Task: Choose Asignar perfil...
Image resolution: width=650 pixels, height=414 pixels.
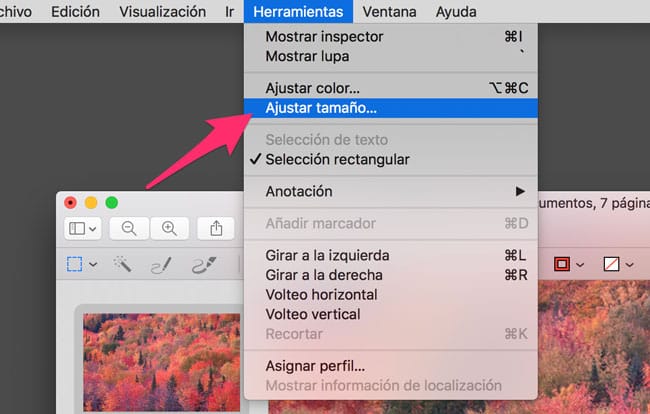Action: [390, 366]
